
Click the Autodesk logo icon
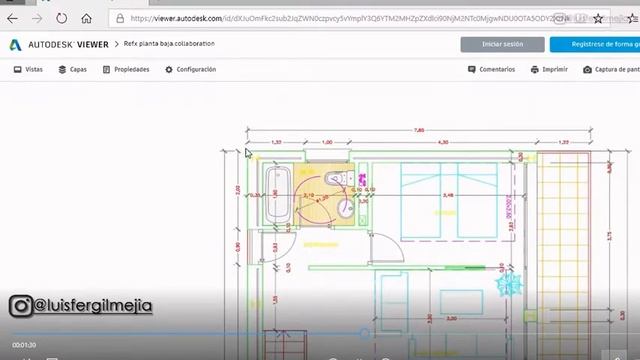coord(15,44)
